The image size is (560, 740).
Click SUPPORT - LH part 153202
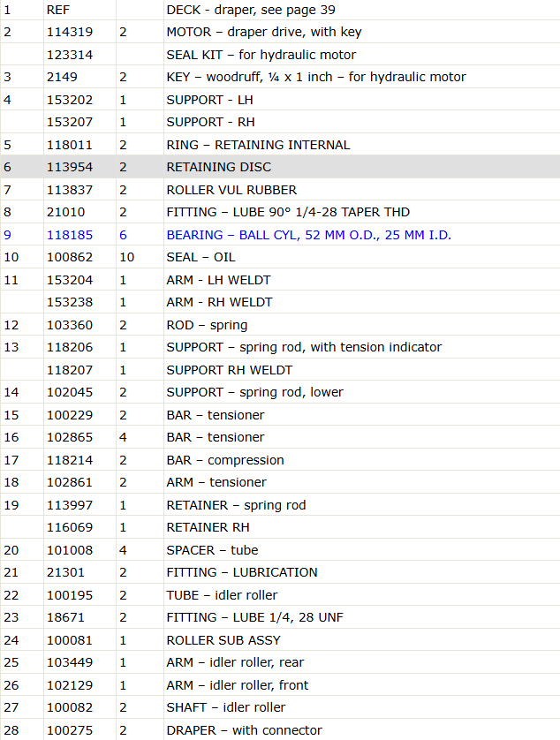tap(70, 100)
